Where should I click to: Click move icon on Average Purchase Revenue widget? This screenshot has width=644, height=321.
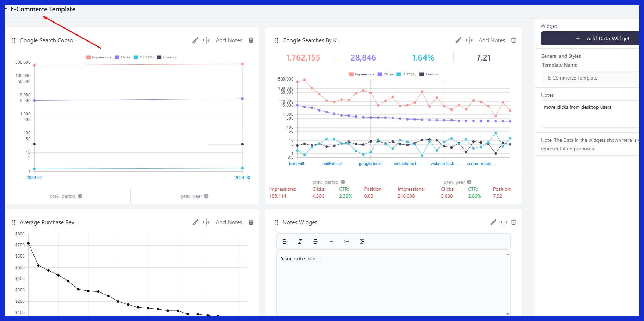[x=206, y=222]
